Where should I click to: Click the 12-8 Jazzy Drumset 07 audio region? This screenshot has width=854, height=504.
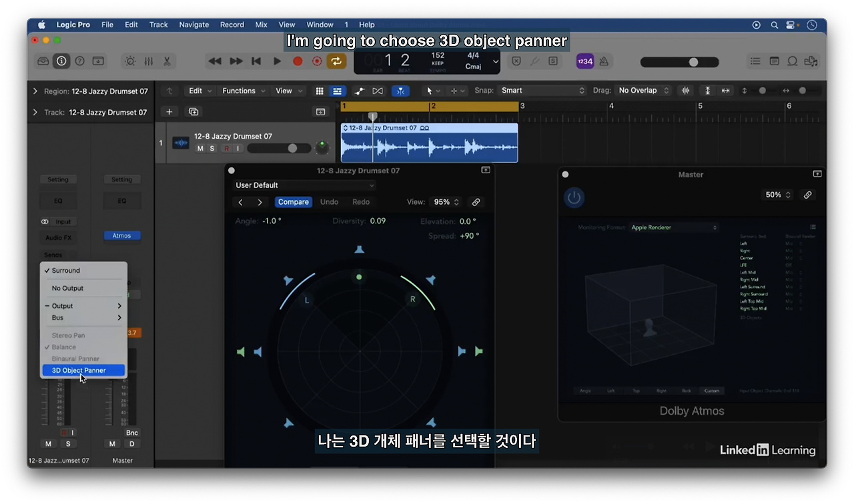pyautogui.click(x=429, y=143)
